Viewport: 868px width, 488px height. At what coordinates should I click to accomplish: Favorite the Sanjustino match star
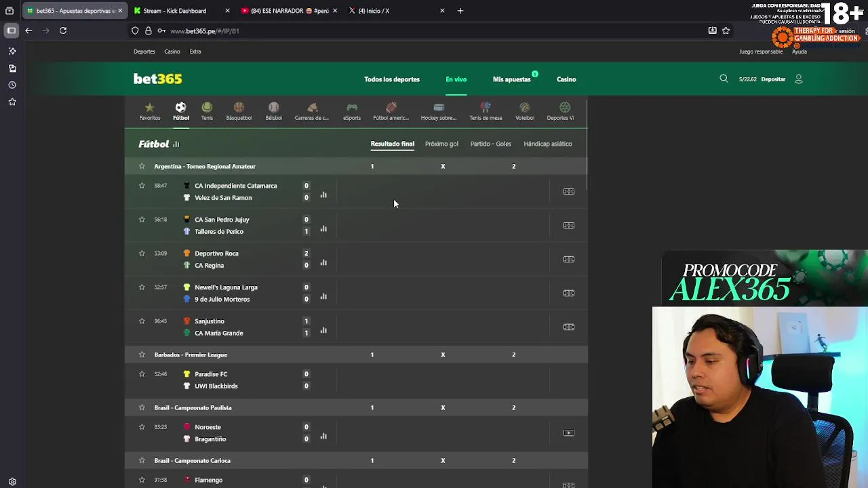(x=142, y=321)
